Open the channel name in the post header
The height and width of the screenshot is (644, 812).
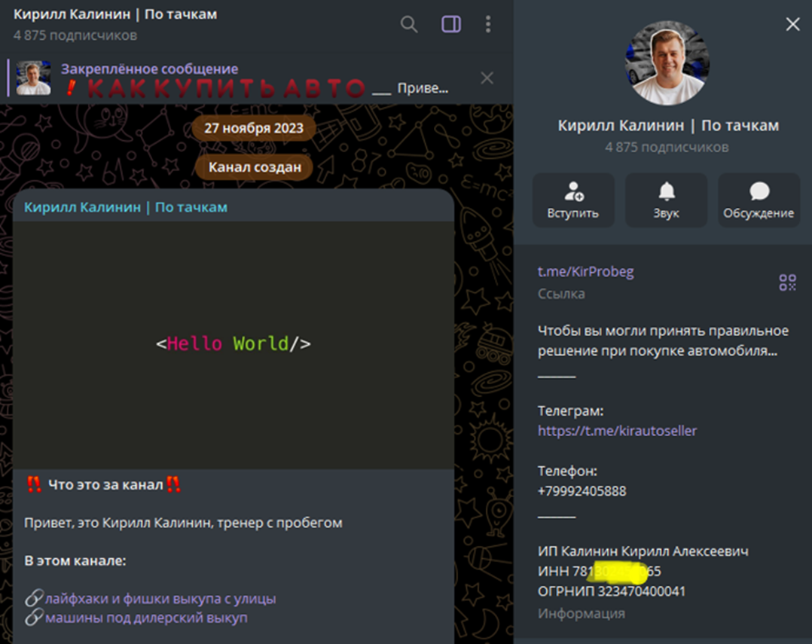coord(125,207)
